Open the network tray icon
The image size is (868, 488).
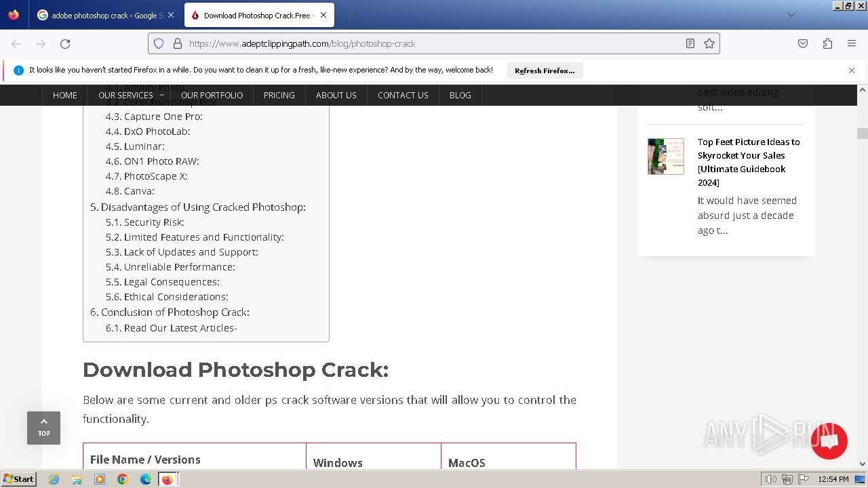787,479
